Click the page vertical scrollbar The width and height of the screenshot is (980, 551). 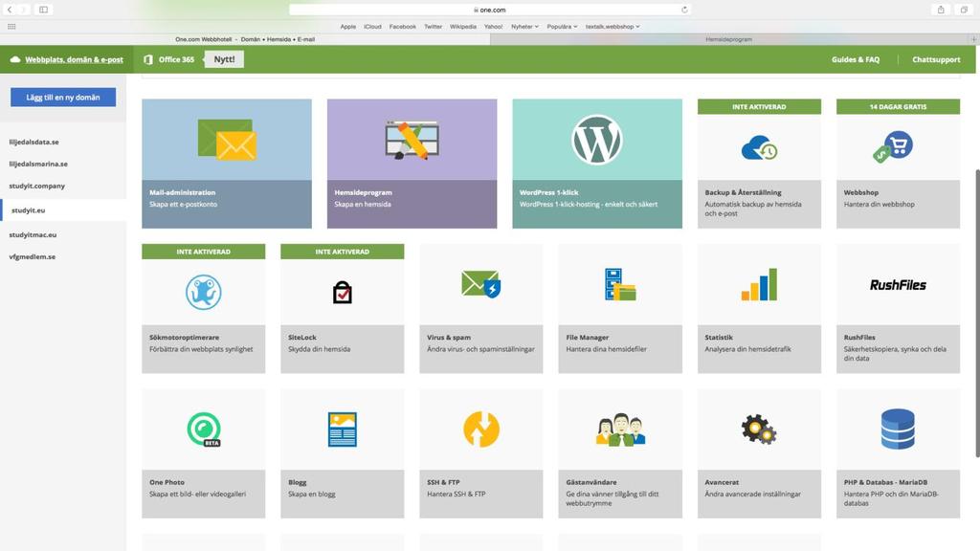click(x=977, y=313)
